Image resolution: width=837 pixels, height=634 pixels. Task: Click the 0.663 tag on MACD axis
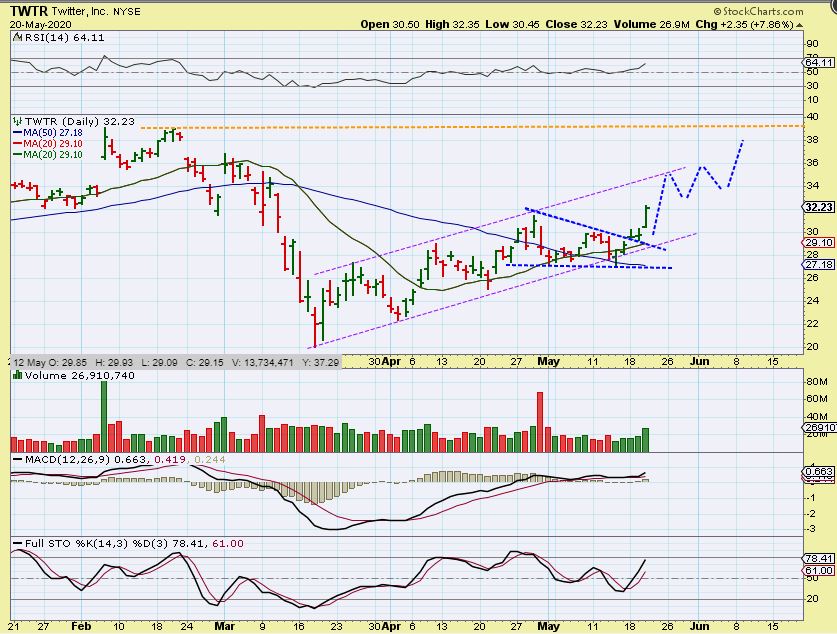[x=819, y=471]
